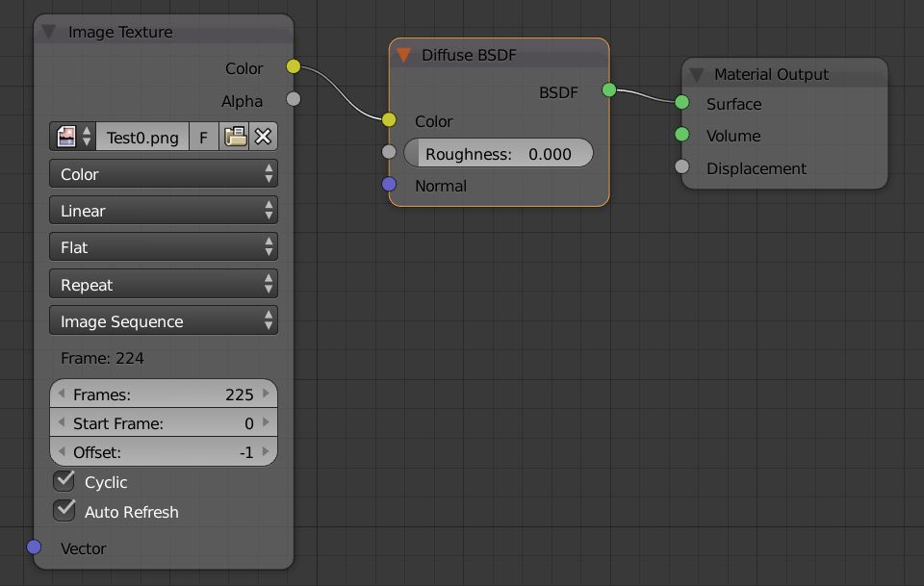
Task: Open the Linear interpolation dropdown
Action: [164, 211]
